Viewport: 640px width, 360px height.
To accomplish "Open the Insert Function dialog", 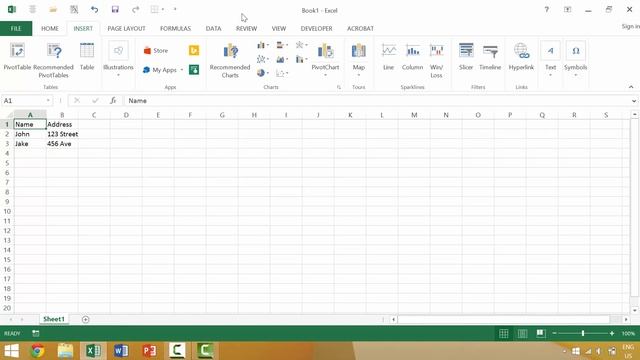I will tap(113, 100).
